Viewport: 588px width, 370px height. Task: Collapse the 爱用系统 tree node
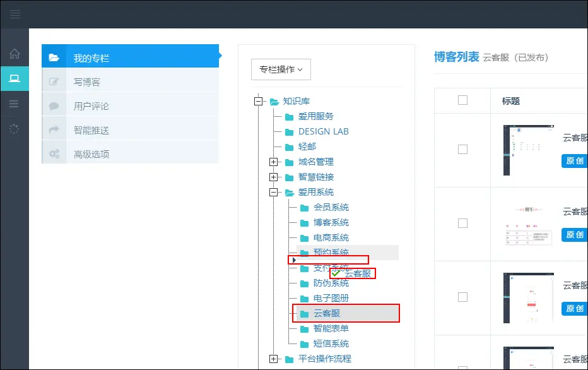pos(273,193)
